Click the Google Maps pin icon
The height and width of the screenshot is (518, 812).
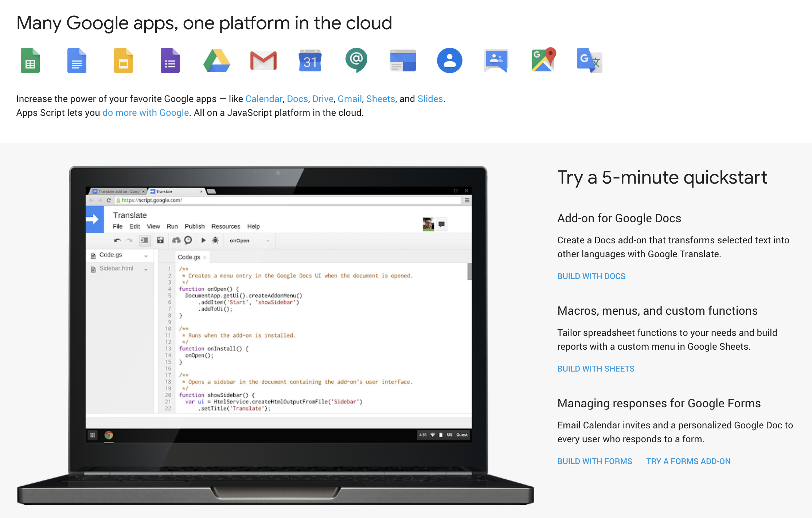543,60
